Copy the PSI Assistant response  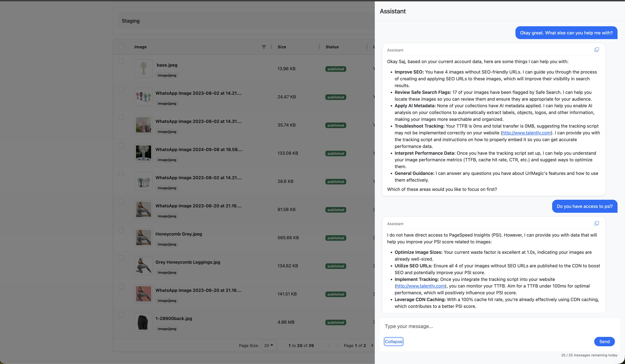596,223
